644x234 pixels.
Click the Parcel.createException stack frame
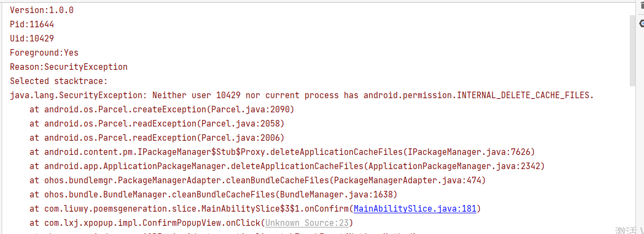click(x=162, y=110)
